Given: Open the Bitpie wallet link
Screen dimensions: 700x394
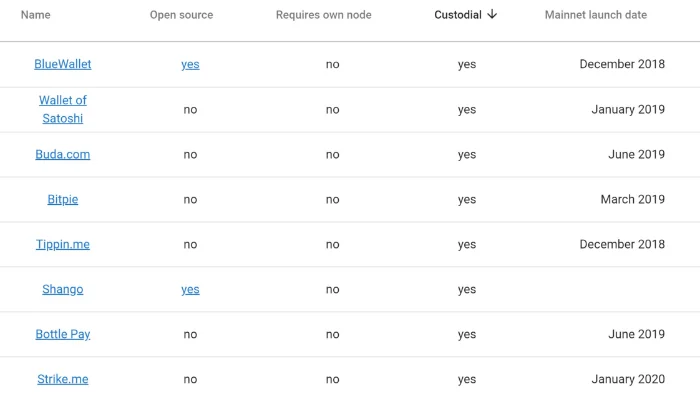Looking at the screenshot, I should 62,199.
